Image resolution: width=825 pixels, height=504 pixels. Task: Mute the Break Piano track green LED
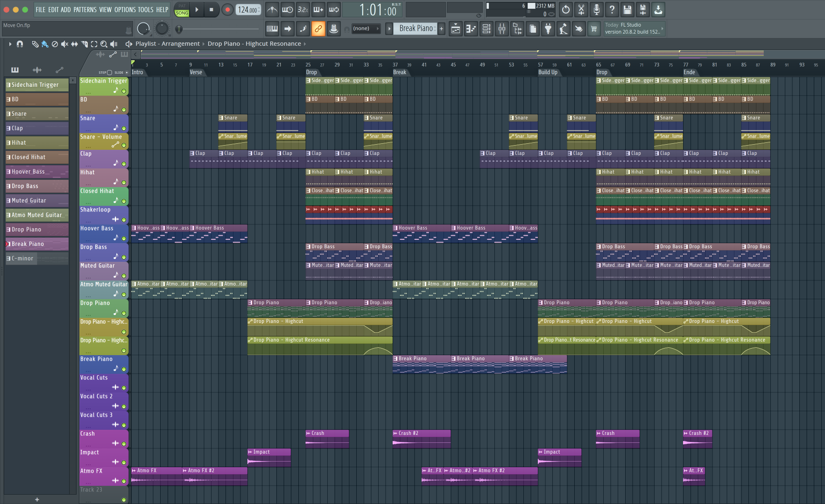click(124, 369)
